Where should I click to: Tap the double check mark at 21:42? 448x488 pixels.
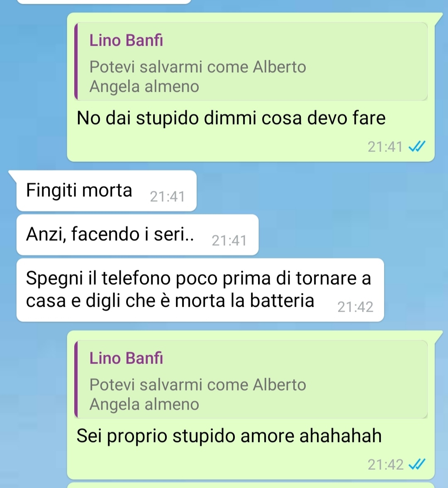click(417, 464)
